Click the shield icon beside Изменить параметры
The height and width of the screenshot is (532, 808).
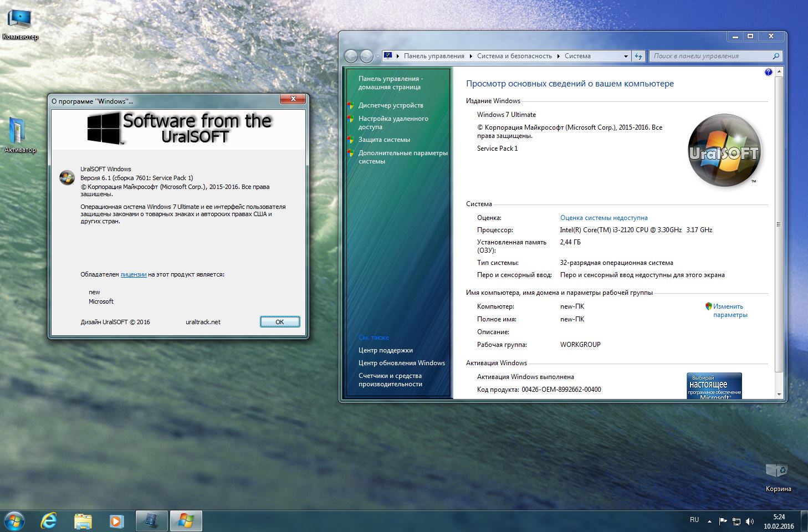(708, 306)
